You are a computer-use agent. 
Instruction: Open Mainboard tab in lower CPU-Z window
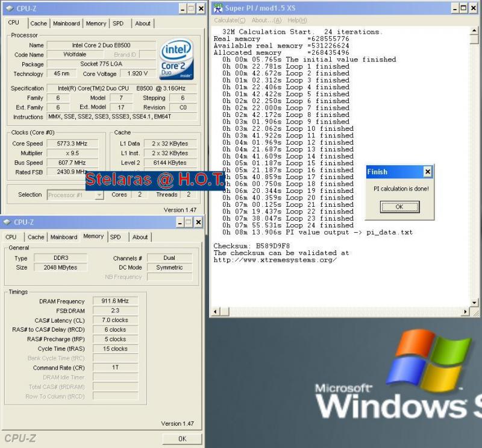click(64, 237)
